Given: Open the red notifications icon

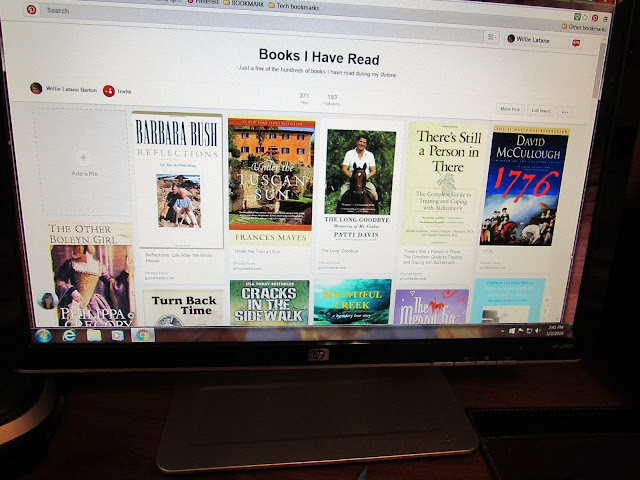Looking at the screenshot, I should click(576, 43).
